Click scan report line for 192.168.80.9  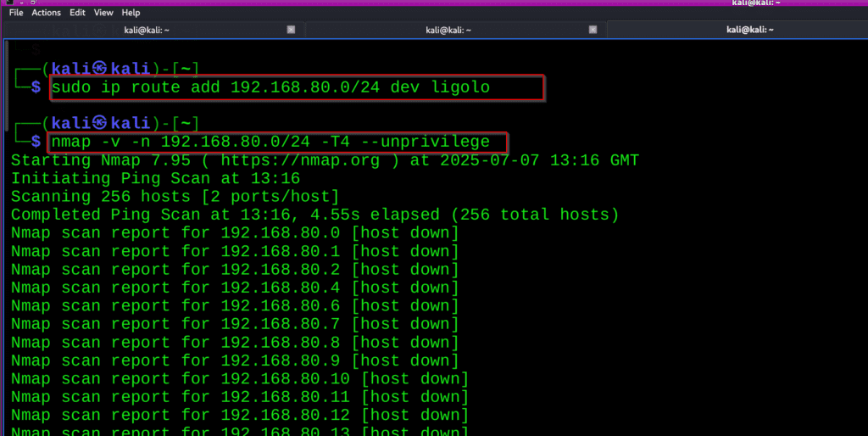[x=235, y=361]
